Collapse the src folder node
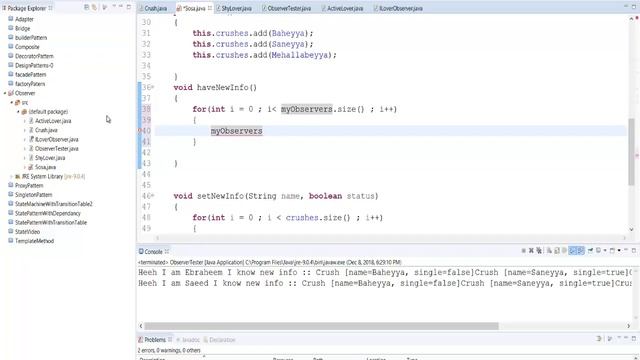640x360 pixels. pyautogui.click(x=11, y=102)
